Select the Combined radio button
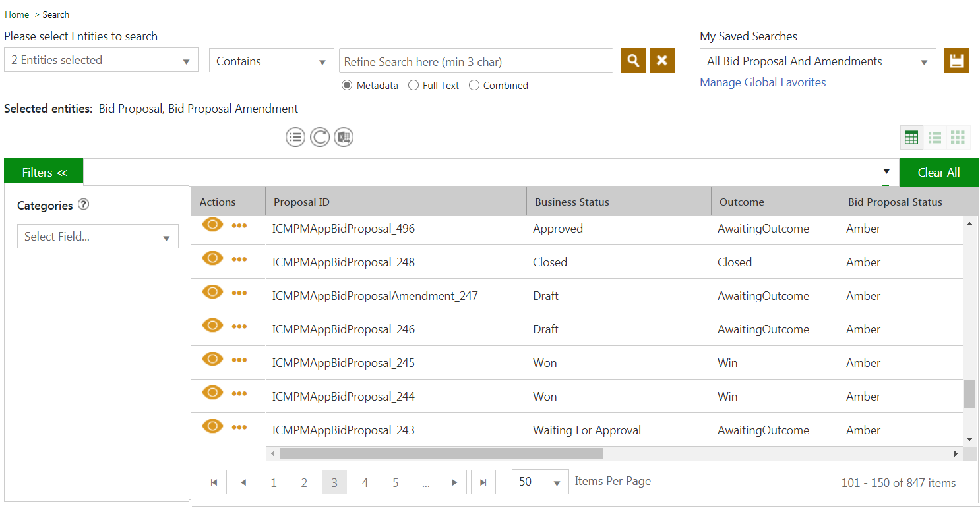This screenshot has height=512, width=980. [x=474, y=85]
